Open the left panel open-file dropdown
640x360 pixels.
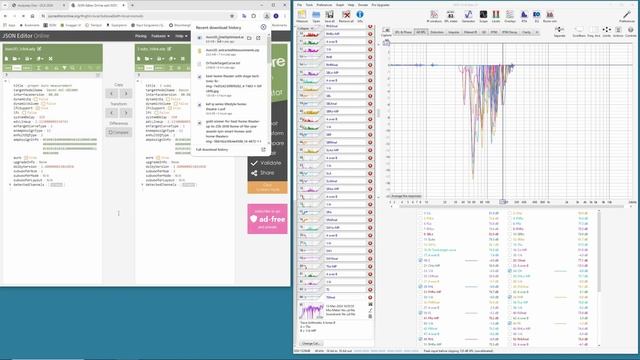pyautogui.click(x=16, y=59)
